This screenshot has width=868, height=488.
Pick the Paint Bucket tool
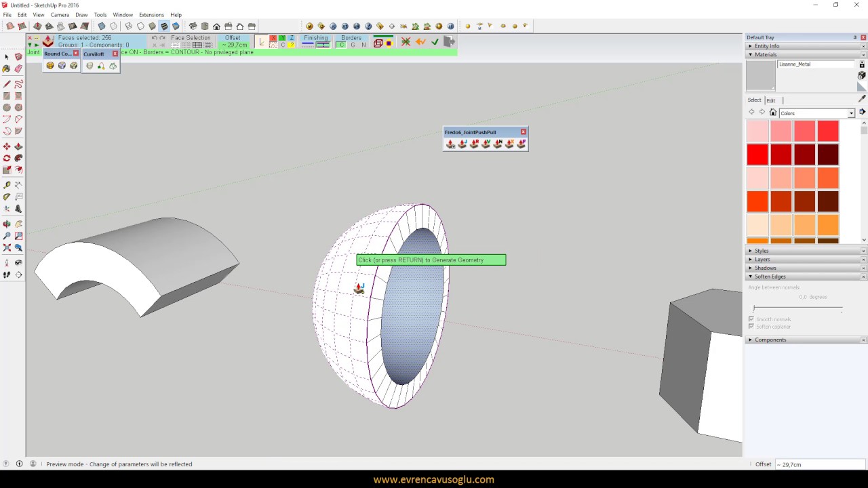7,68
